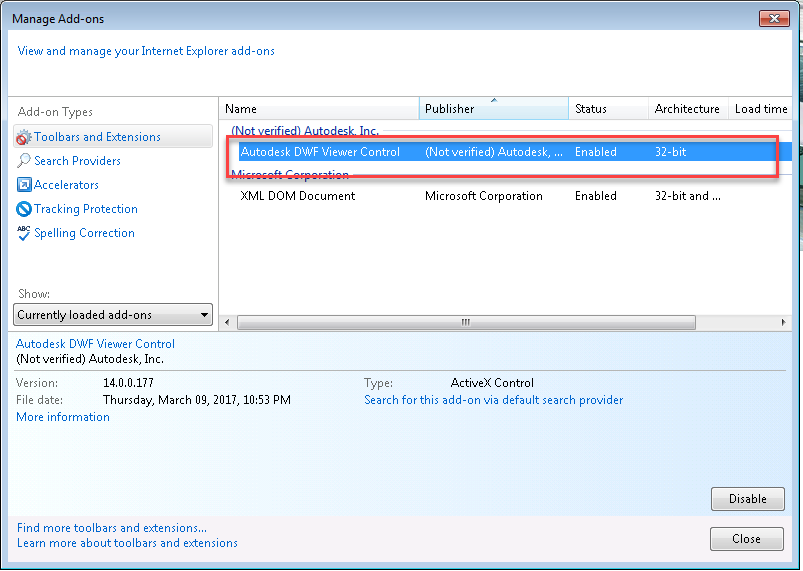The image size is (803, 571).
Task: Select Toolbars and Extensions add-on type
Action: (x=113, y=137)
